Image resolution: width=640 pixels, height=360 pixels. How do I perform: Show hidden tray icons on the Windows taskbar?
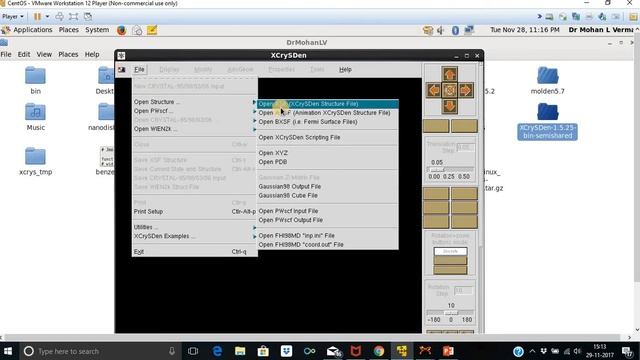[x=532, y=351]
